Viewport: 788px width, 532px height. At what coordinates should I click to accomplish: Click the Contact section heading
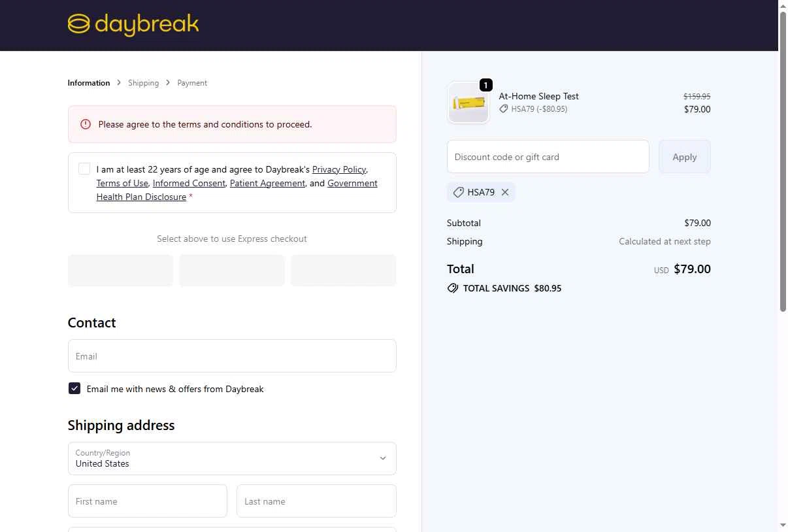coord(91,323)
